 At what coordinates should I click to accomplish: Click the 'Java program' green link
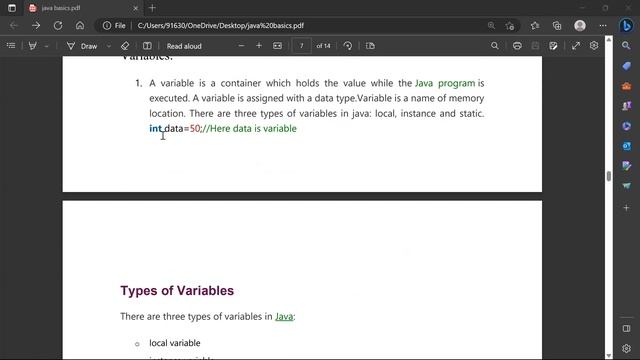coord(445,83)
